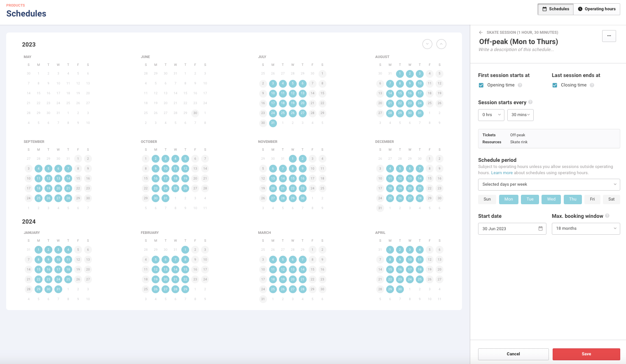Open the Selected days per week dropdown
The height and width of the screenshot is (364, 626).
click(549, 184)
